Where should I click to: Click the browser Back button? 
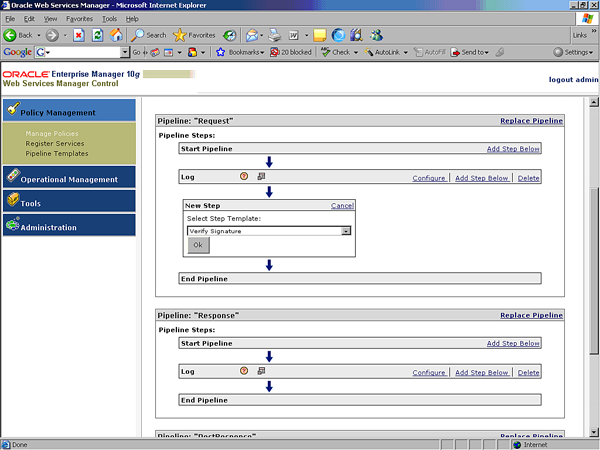pos(18,35)
